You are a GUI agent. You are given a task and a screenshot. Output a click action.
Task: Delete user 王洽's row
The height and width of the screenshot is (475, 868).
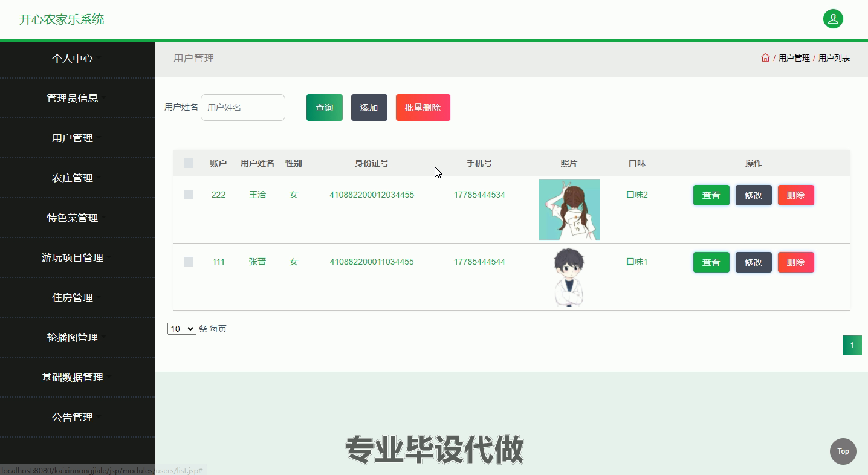point(796,195)
